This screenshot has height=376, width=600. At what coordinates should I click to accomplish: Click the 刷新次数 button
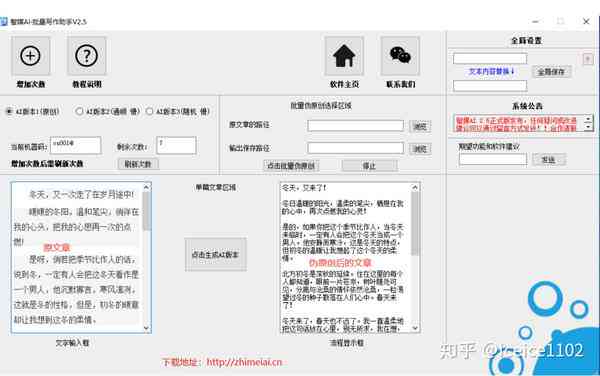tap(138, 164)
